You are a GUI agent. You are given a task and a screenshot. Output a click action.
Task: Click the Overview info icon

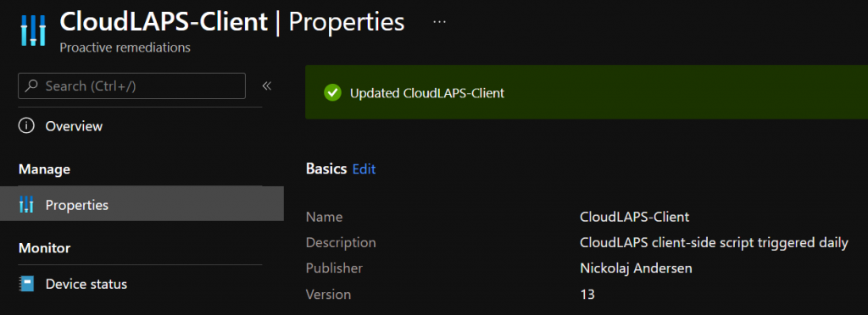point(26,126)
